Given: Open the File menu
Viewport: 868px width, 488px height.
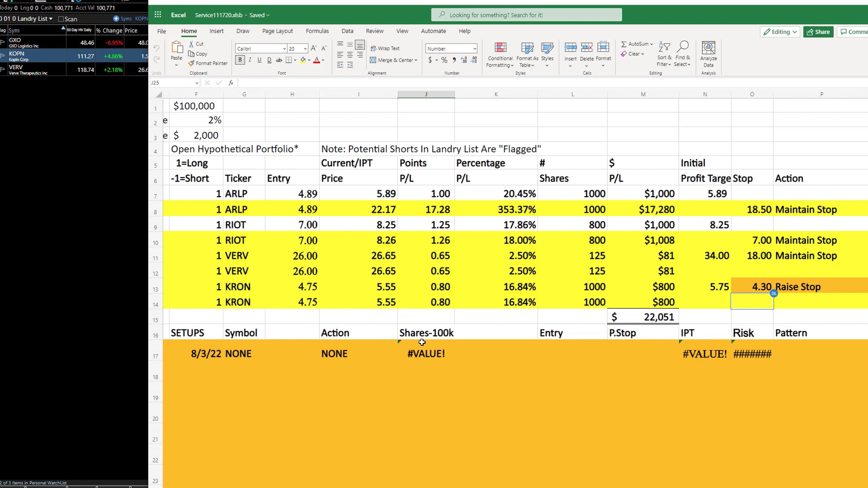Looking at the screenshot, I should (x=162, y=31).
